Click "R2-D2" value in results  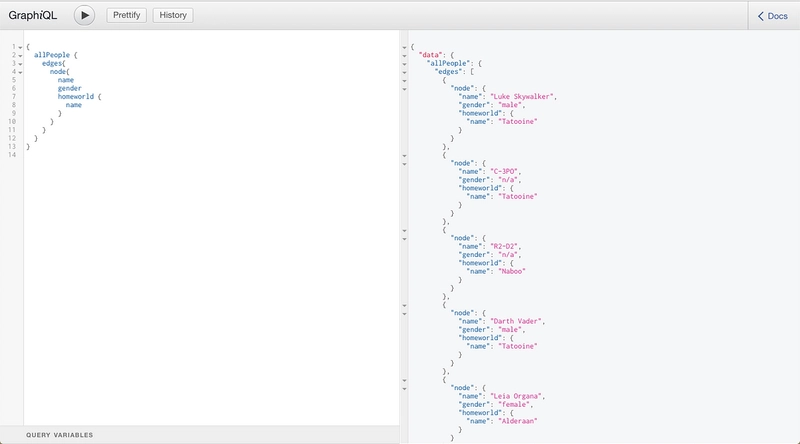pyautogui.click(x=504, y=246)
